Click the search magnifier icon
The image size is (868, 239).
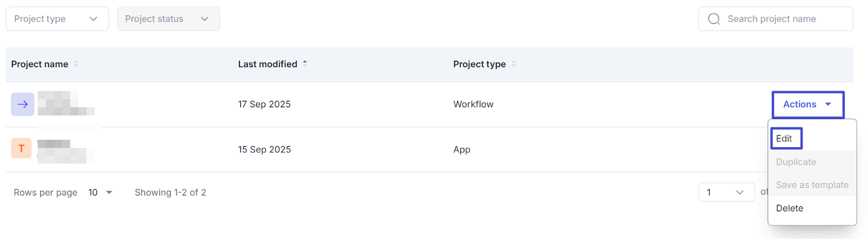pyautogui.click(x=714, y=19)
